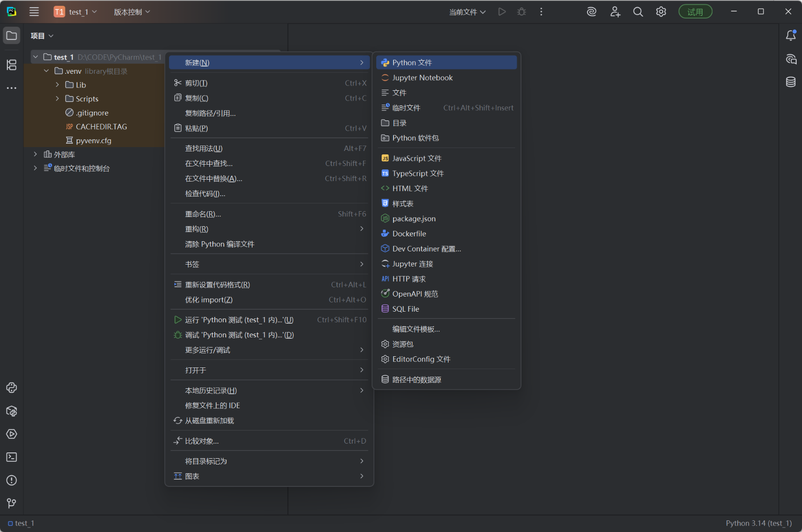Screen dimensions: 802x532
Task: Open the test_1 project dropdown
Action: (x=76, y=12)
